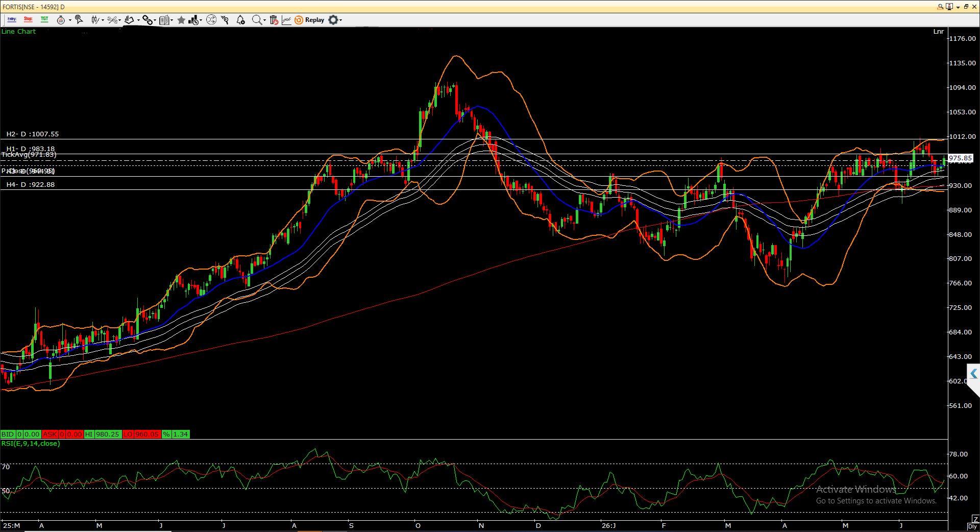
Task: Open the favorites star icon
Action: [181, 20]
